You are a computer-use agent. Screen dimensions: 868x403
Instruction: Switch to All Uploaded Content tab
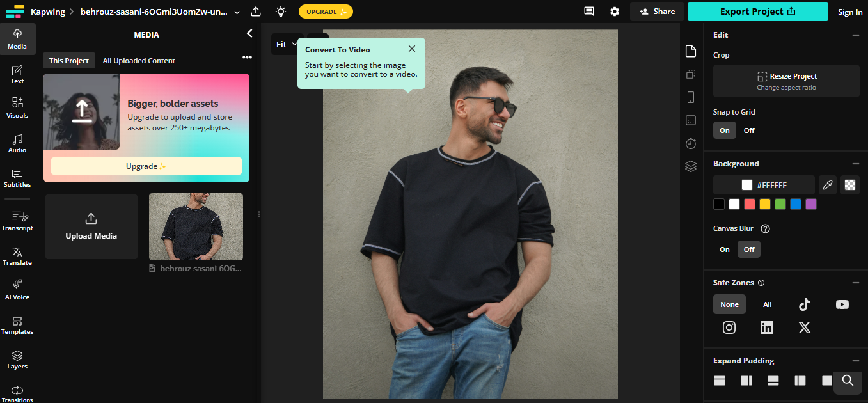click(139, 61)
